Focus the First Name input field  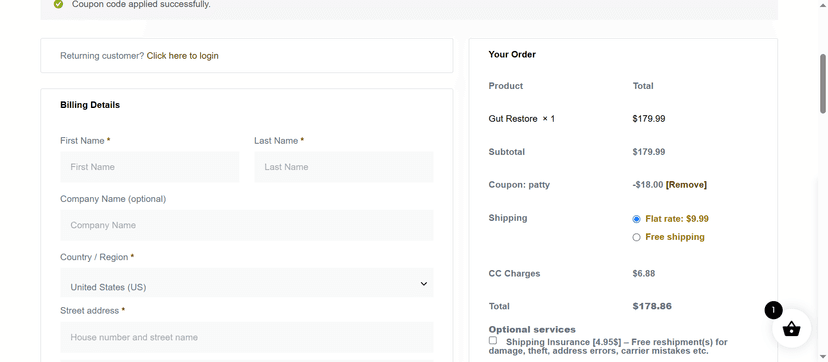[x=149, y=167]
